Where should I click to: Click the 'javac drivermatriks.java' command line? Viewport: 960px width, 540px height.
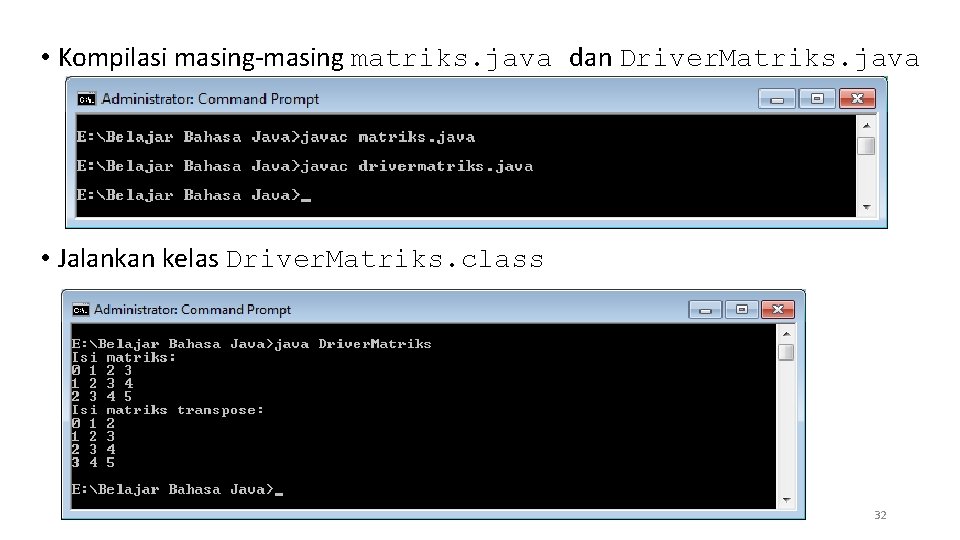[x=304, y=167]
